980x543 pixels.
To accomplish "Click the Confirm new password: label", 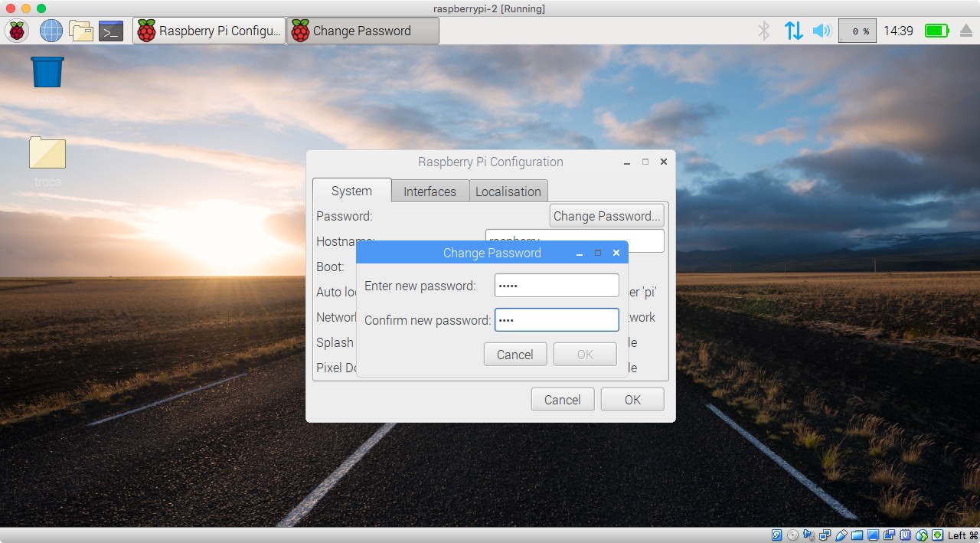I will click(428, 320).
